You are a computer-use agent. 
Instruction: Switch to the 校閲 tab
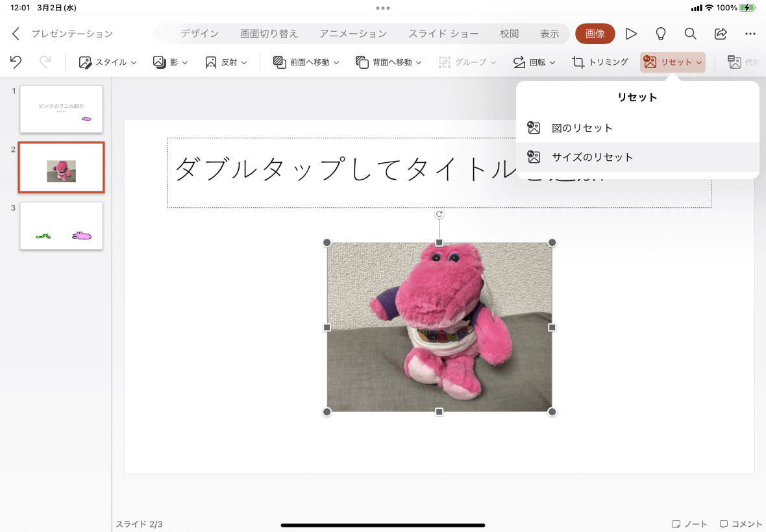tap(509, 34)
